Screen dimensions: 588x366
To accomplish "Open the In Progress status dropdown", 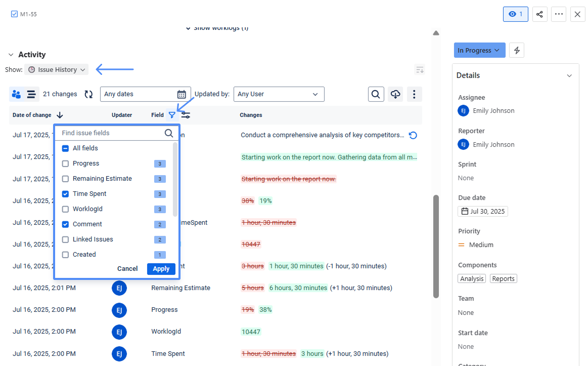I will click(x=479, y=50).
